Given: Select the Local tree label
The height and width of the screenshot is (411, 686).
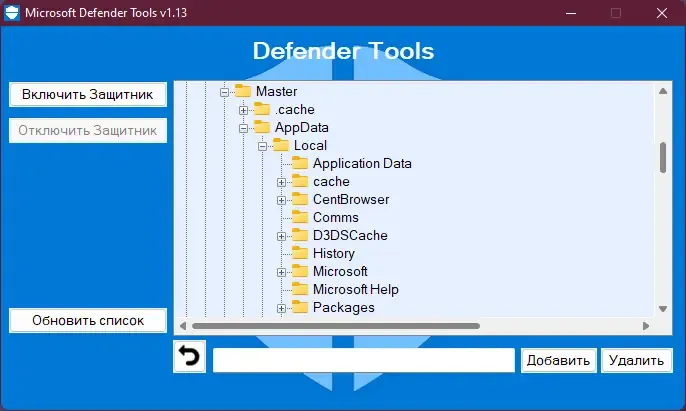Looking at the screenshot, I should point(310,145).
